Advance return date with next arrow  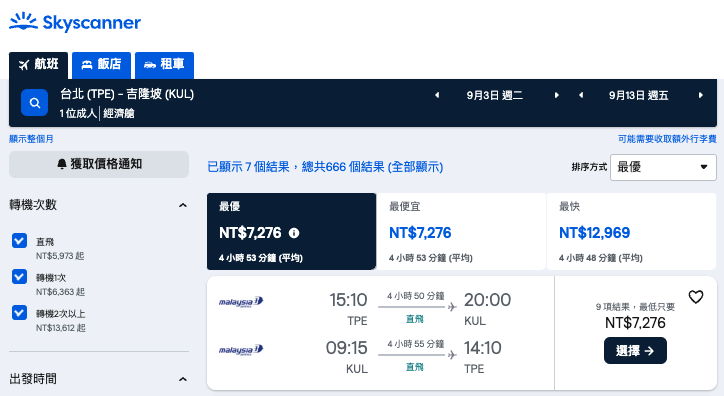(x=700, y=95)
